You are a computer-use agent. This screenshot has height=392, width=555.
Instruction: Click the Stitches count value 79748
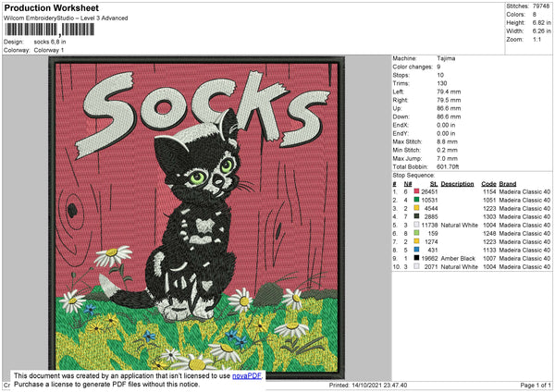click(x=541, y=6)
